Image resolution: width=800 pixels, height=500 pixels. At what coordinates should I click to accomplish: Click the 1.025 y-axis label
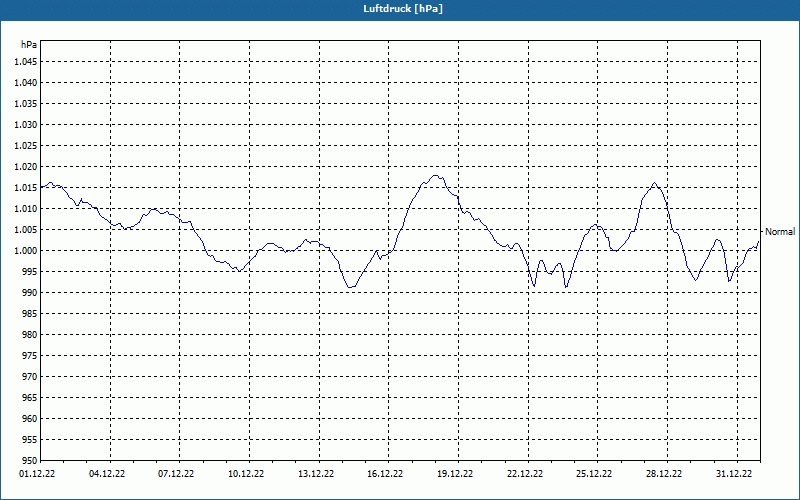(x=25, y=145)
